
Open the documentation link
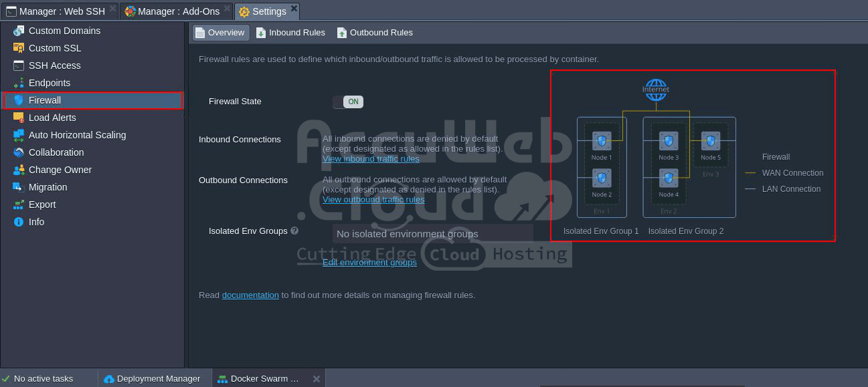(250, 295)
